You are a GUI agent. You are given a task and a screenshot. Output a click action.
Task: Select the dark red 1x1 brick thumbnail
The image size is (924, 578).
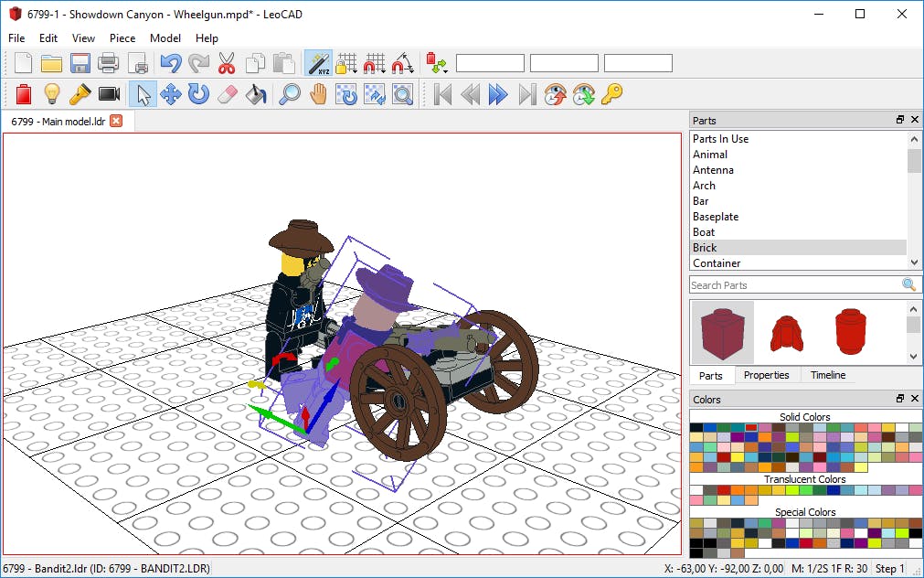tap(722, 332)
